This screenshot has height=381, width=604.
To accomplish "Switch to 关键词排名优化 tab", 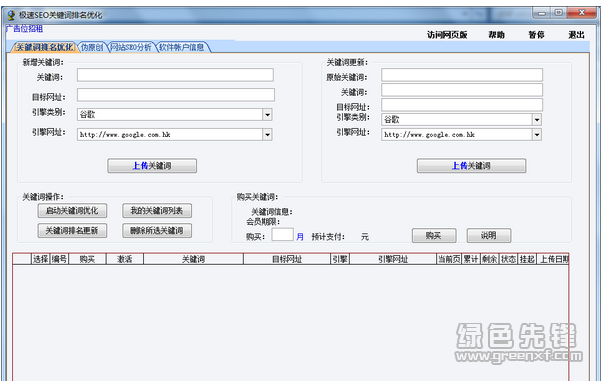I will click(x=44, y=47).
